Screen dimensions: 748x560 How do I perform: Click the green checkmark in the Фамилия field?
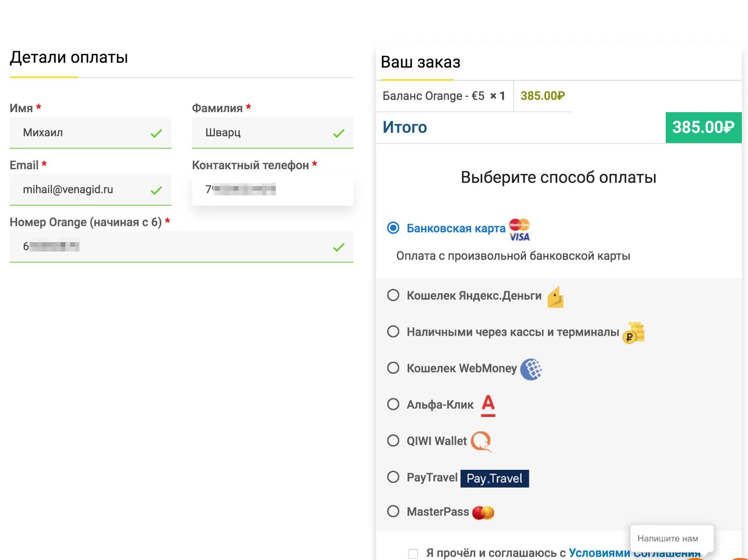tap(338, 134)
